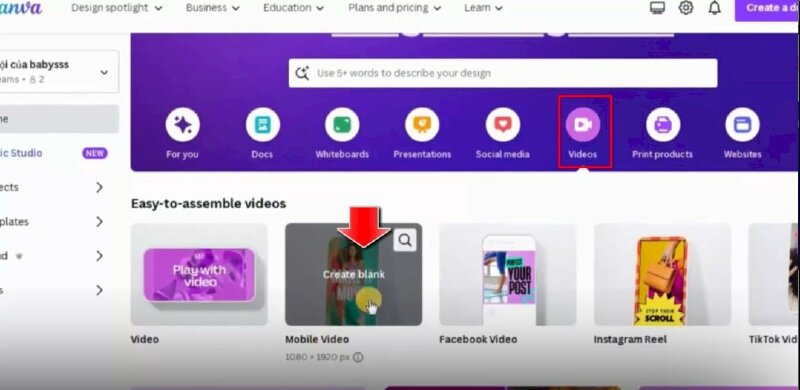Click the Mobile Video label
800x390 pixels.
[317, 339]
